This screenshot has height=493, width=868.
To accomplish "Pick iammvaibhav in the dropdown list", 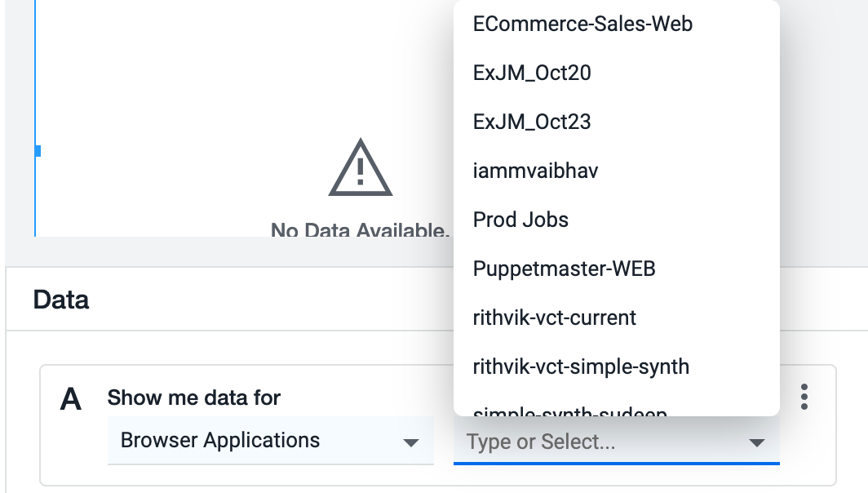I will [616, 171].
